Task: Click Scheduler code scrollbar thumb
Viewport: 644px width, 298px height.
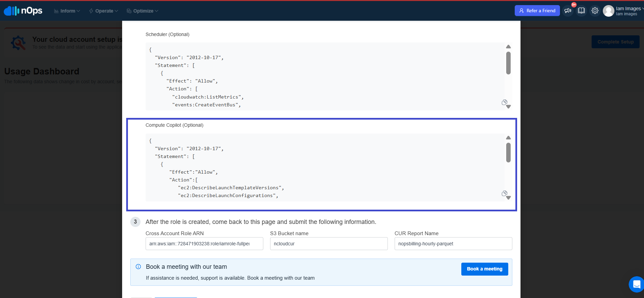Action: click(508, 63)
